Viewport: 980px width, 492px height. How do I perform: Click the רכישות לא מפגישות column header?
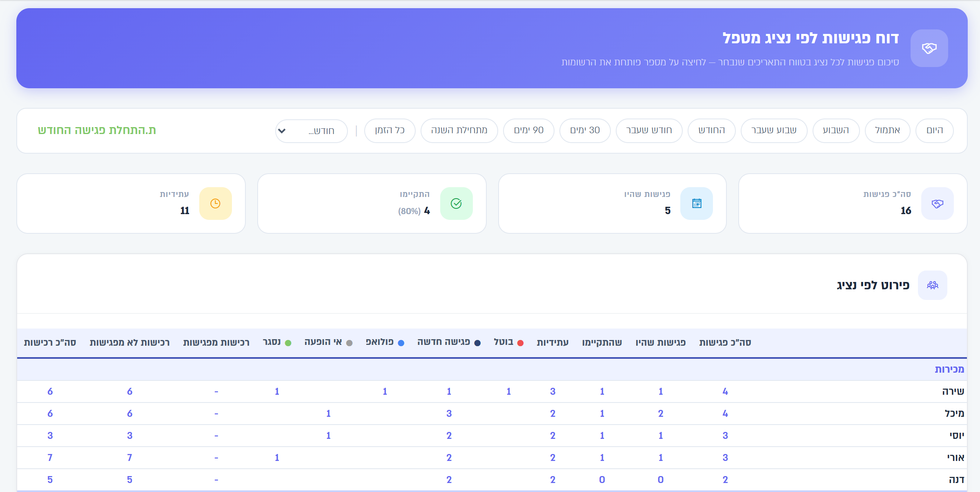(x=129, y=342)
